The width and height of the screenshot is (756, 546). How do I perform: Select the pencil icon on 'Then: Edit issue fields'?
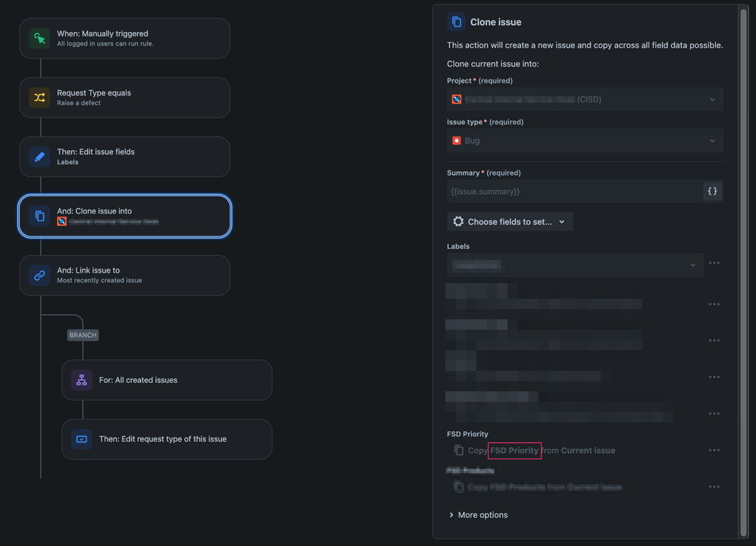(39, 156)
